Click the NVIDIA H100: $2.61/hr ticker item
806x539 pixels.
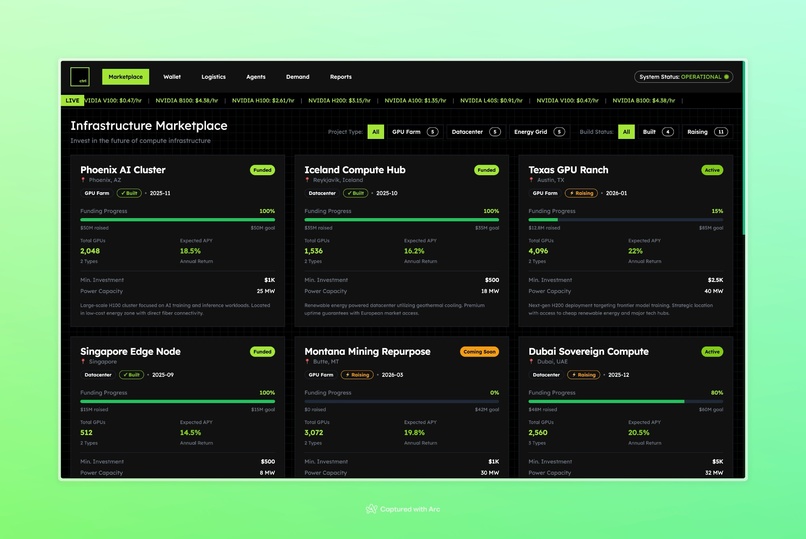[x=263, y=101]
